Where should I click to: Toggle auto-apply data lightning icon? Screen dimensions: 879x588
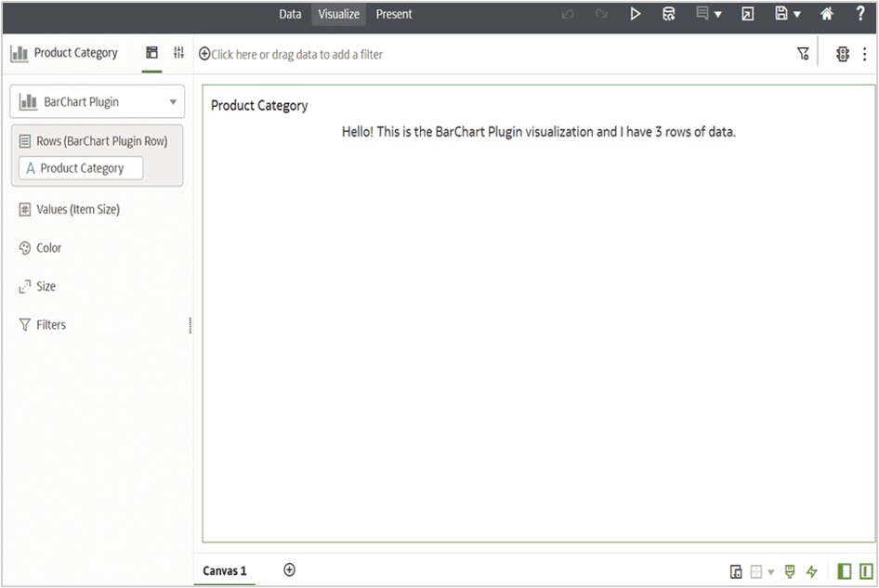coord(812,572)
